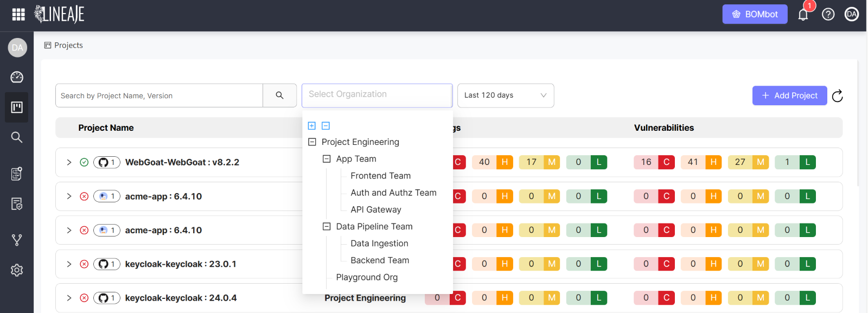The image size is (868, 313).
Task: Select Data Ingestion in the tree
Action: [379, 244]
